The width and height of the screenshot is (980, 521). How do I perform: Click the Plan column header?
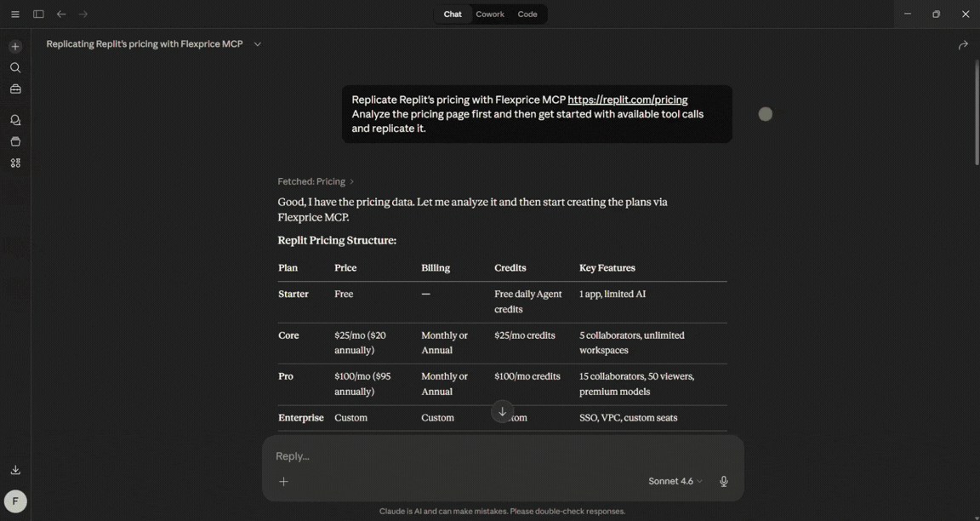(288, 267)
